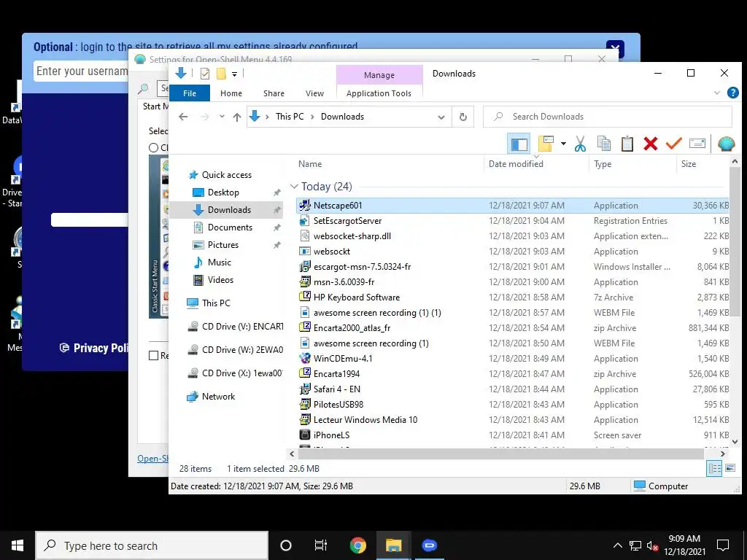
Task: Click the Open-Shell link in settings window
Action: point(152,458)
